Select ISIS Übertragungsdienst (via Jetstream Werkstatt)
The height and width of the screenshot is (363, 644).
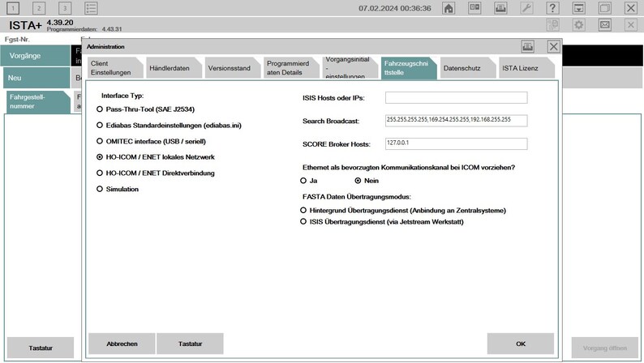pos(381,222)
